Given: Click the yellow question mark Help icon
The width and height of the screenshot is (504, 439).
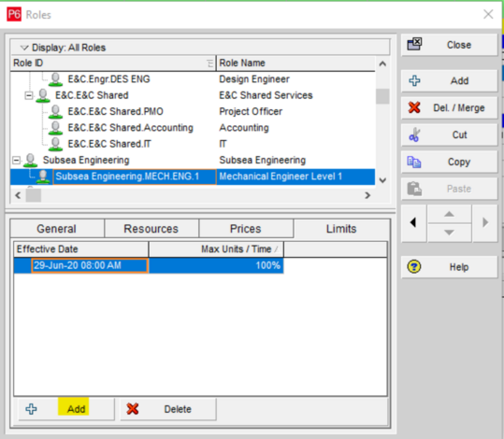Looking at the screenshot, I should click(414, 266).
